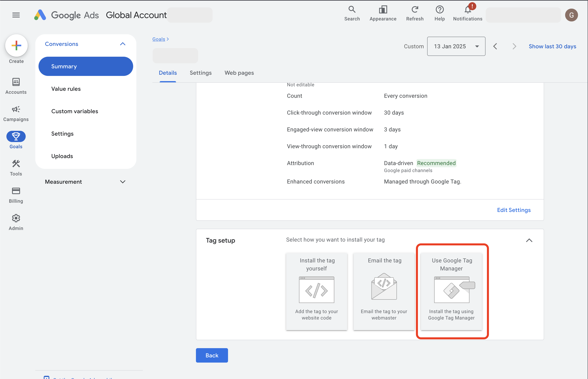Click the Tag setup heading
Viewport: 588px width, 379px height.
(220, 240)
